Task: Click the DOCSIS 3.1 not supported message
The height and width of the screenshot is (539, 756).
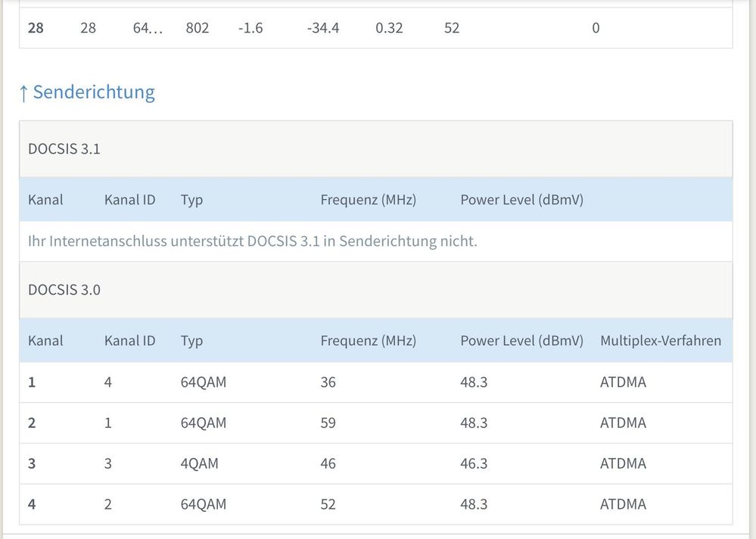Action: click(252, 241)
